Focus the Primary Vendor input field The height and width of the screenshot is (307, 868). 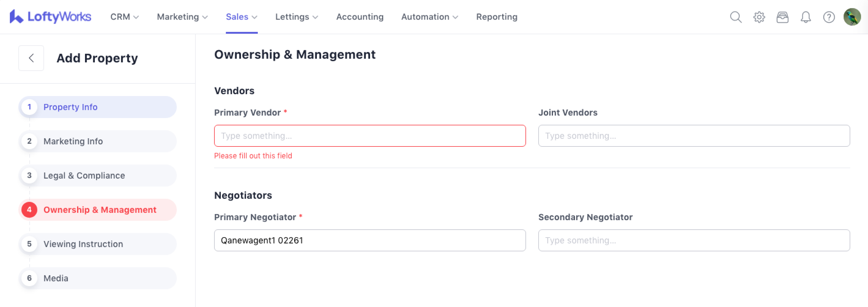(370, 136)
